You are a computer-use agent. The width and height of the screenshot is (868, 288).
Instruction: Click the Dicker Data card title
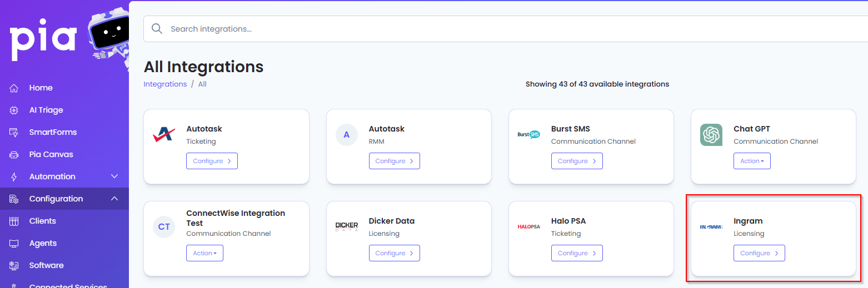tap(392, 221)
